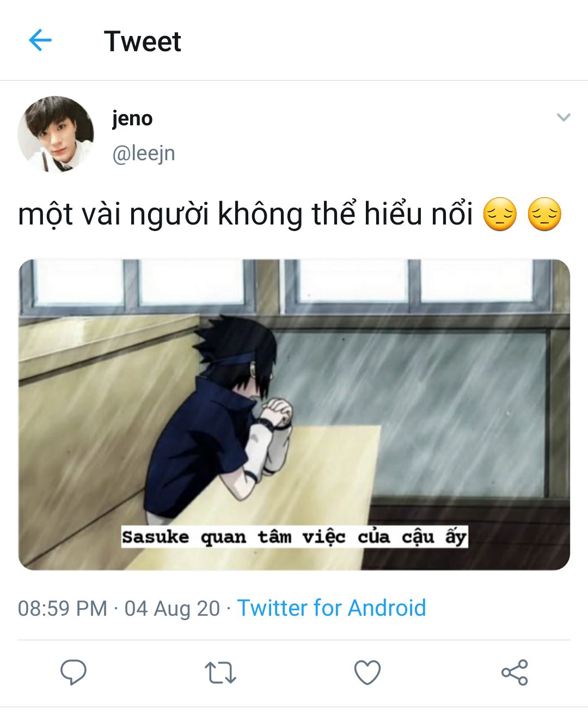Reply with the speech bubble icon

coord(73,672)
